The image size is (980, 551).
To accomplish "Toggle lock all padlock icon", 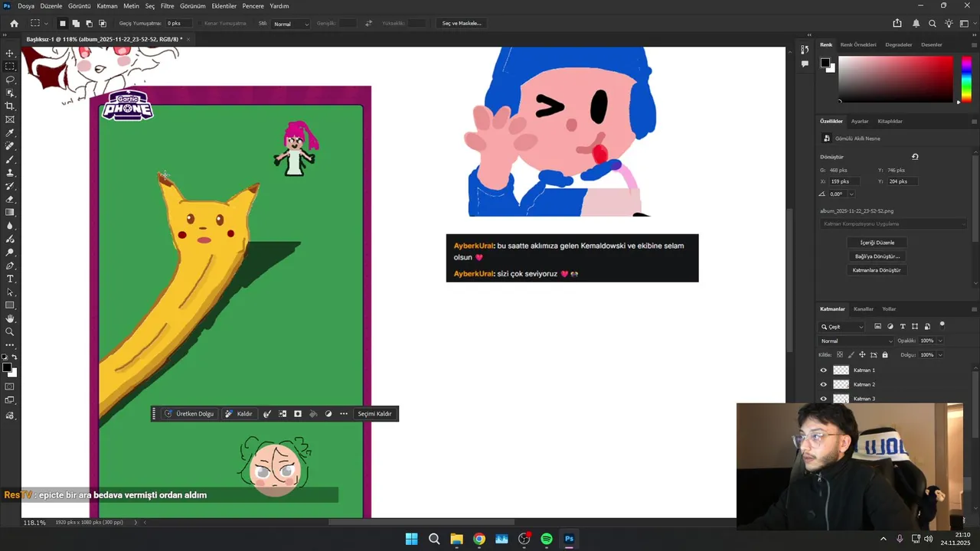I will [885, 355].
